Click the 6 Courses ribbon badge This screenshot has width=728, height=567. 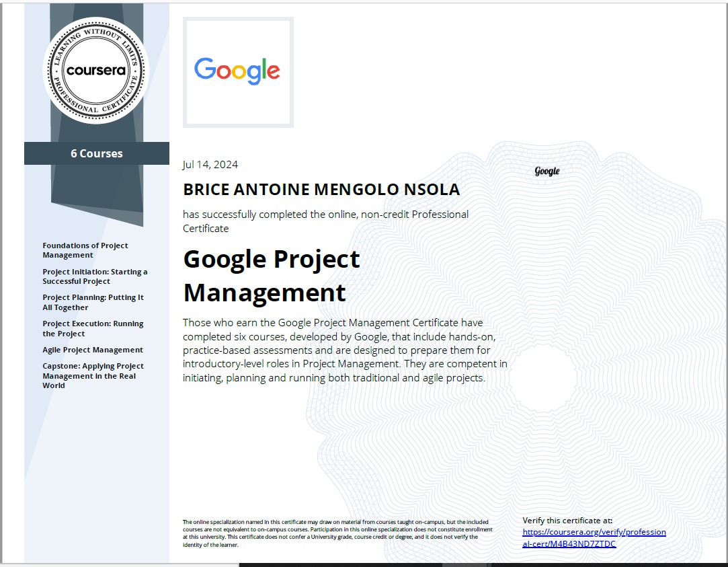97,153
